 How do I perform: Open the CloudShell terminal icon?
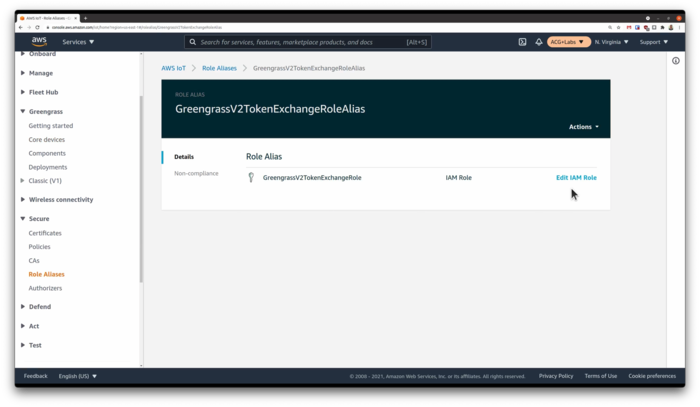522,42
